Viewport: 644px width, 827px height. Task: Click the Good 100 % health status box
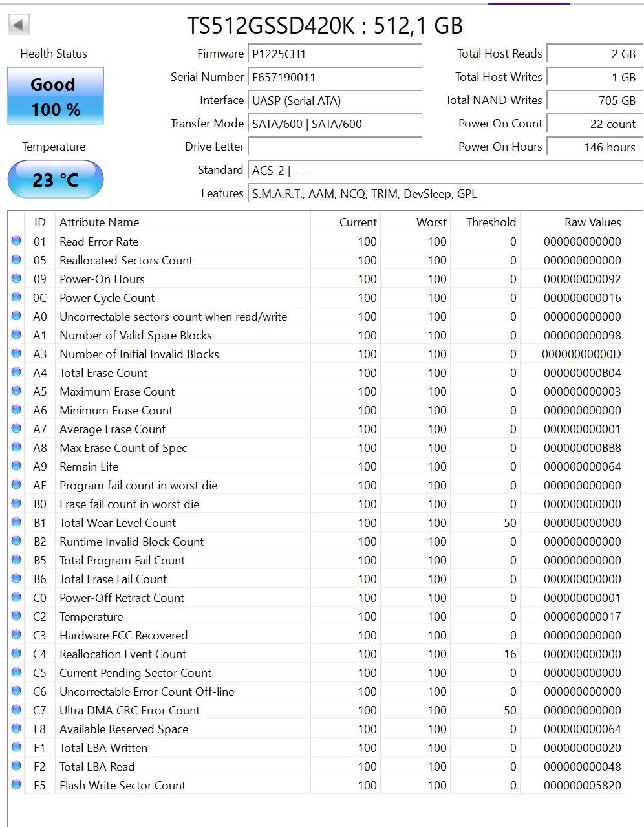[x=56, y=96]
